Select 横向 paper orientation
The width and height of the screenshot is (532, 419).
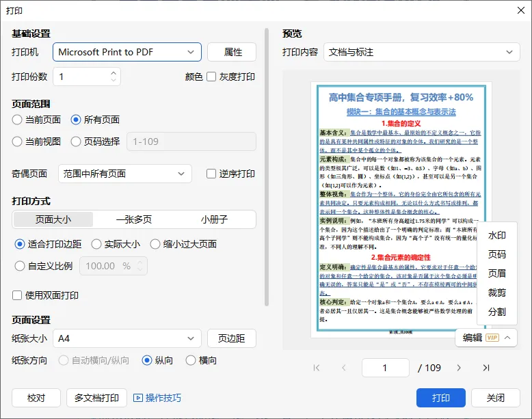(191, 360)
